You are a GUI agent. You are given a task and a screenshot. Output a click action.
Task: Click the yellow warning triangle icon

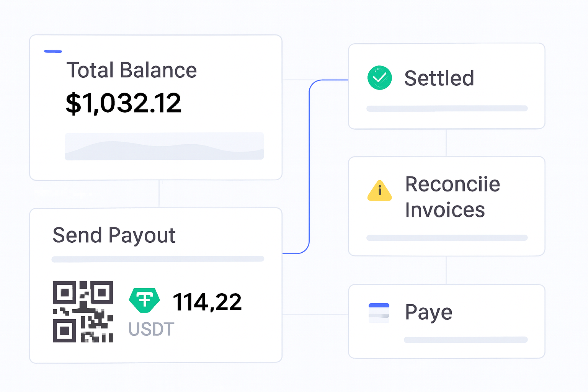[x=379, y=191]
